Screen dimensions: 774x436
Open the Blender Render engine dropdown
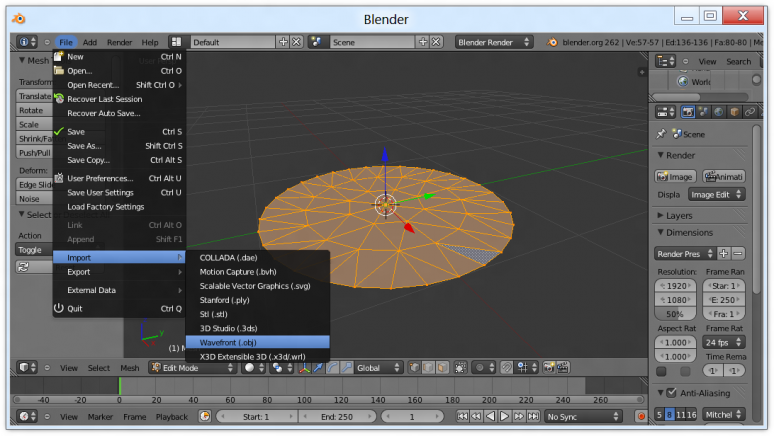(494, 42)
